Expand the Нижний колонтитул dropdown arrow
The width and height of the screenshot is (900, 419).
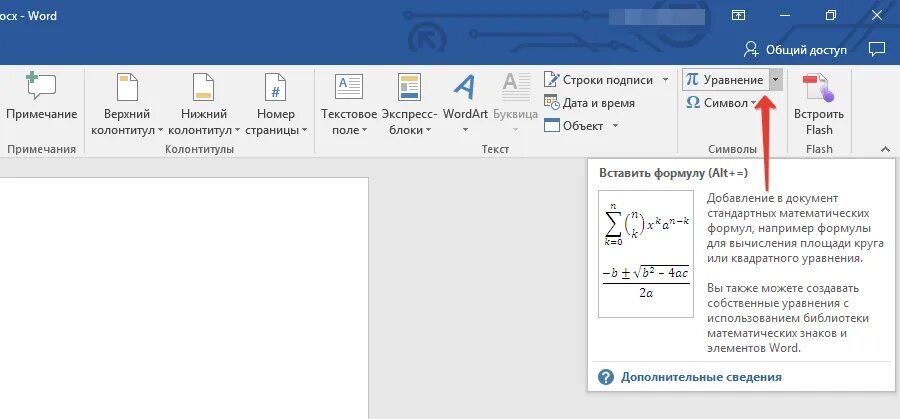[235, 130]
